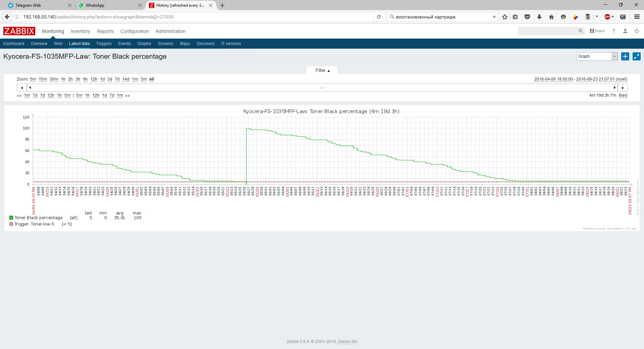Set zoom to 3m
Image resolution: width=644 pixels, height=349 pixels.
[x=144, y=79]
